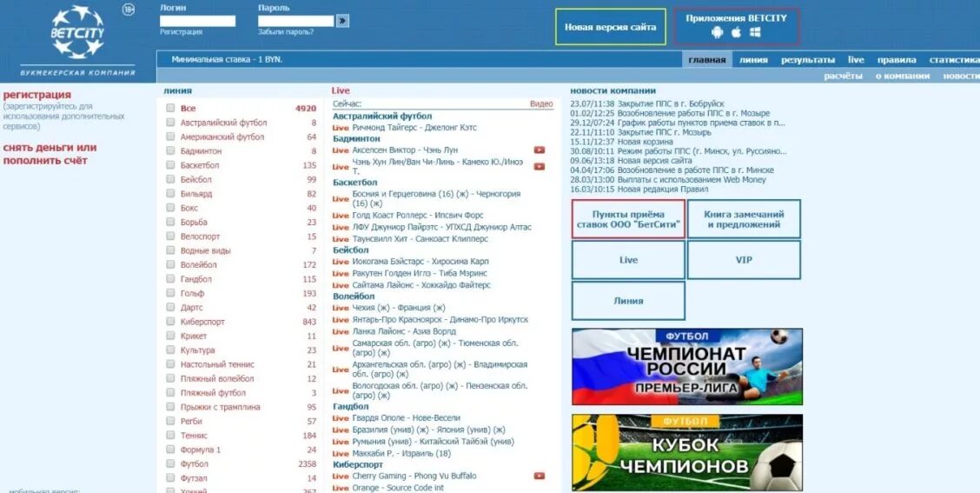
Task: Play video for Чэнь Хун Лин match
Action: pyautogui.click(x=539, y=166)
